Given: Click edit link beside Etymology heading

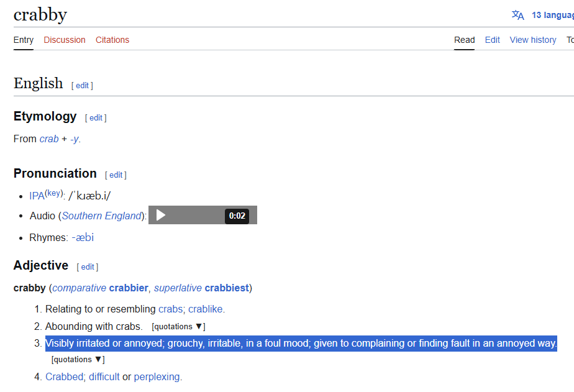Looking at the screenshot, I should (x=96, y=118).
